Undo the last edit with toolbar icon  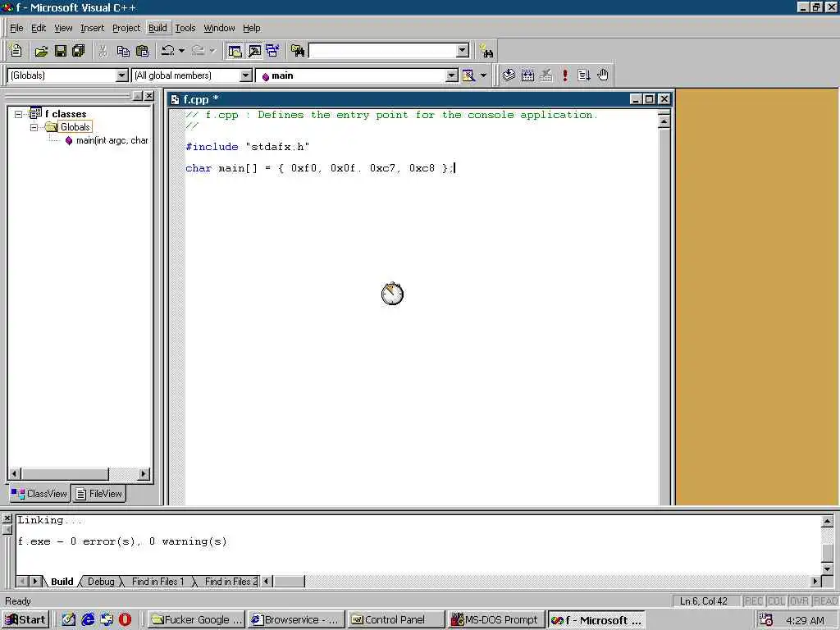pos(167,51)
